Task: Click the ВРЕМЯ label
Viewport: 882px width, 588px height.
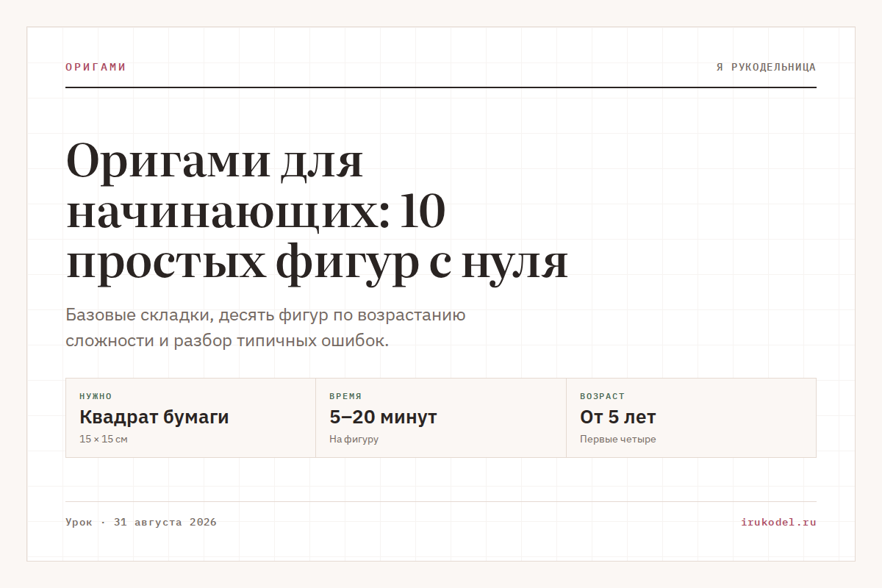Action: coord(345,396)
